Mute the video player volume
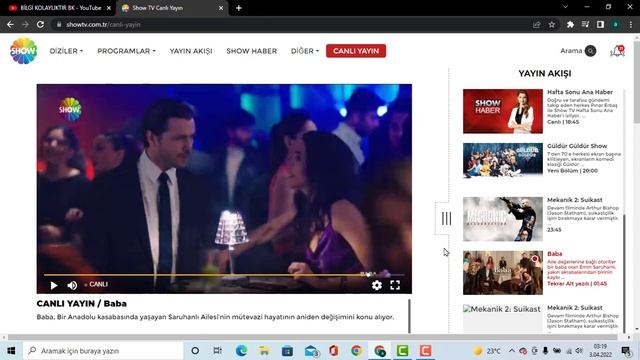The height and width of the screenshot is (360, 640). coord(72,285)
